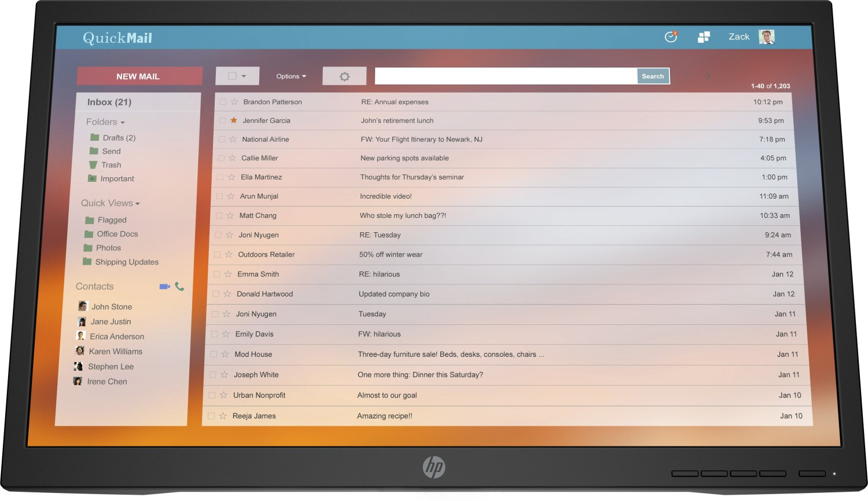The width and height of the screenshot is (868, 501).
Task: Select the Callie Miller email checkbox
Action: coord(221,158)
